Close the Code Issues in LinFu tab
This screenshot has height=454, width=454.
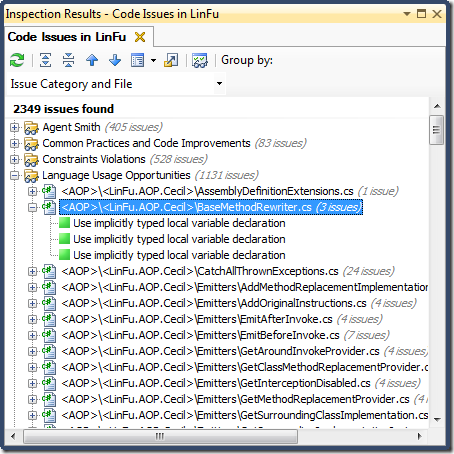[140, 37]
